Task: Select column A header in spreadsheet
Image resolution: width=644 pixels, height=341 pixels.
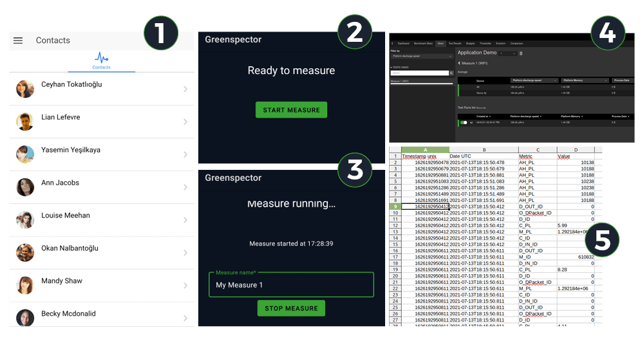Action: (x=425, y=150)
